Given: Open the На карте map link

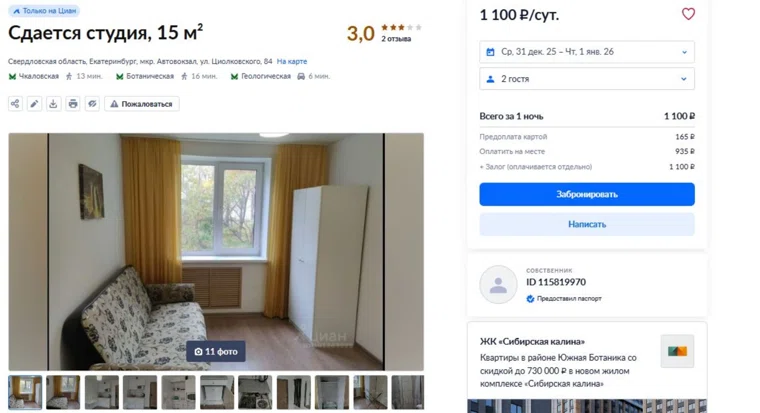Looking at the screenshot, I should (292, 62).
